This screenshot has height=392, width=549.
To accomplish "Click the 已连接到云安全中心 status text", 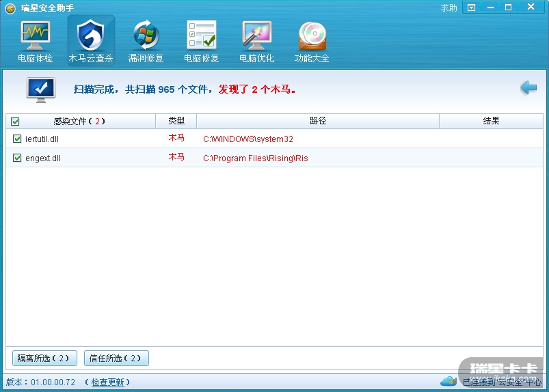I will 502,382.
